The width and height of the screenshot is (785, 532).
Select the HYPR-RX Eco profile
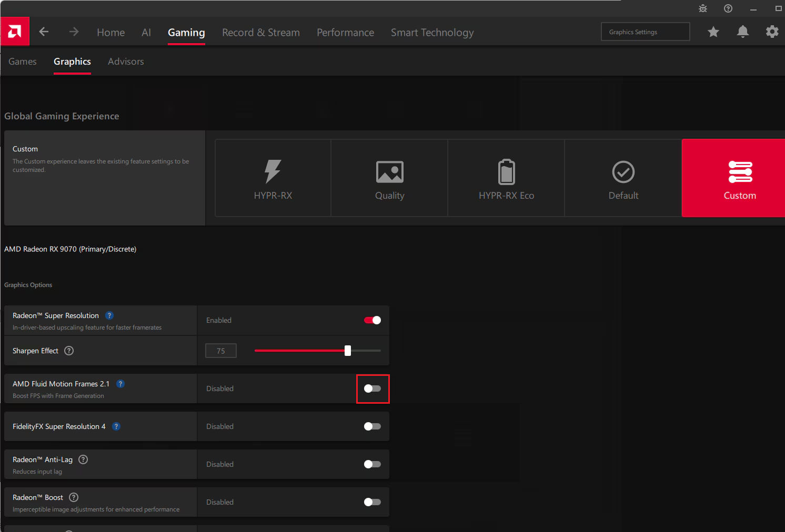pos(507,178)
